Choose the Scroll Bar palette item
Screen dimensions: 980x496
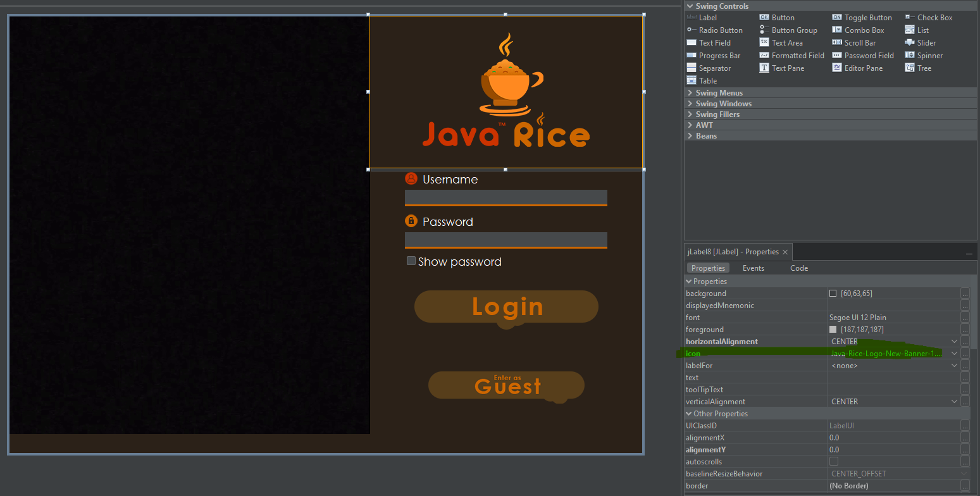pos(854,43)
